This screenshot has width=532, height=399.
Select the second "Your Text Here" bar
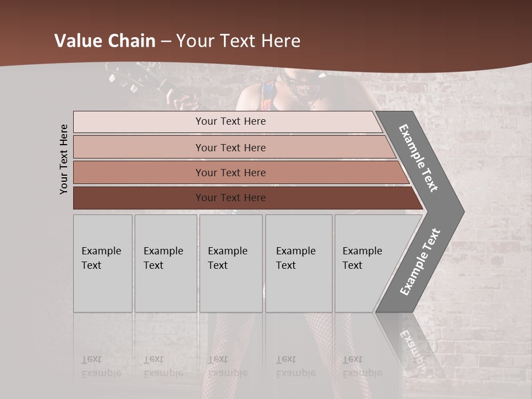coord(230,147)
